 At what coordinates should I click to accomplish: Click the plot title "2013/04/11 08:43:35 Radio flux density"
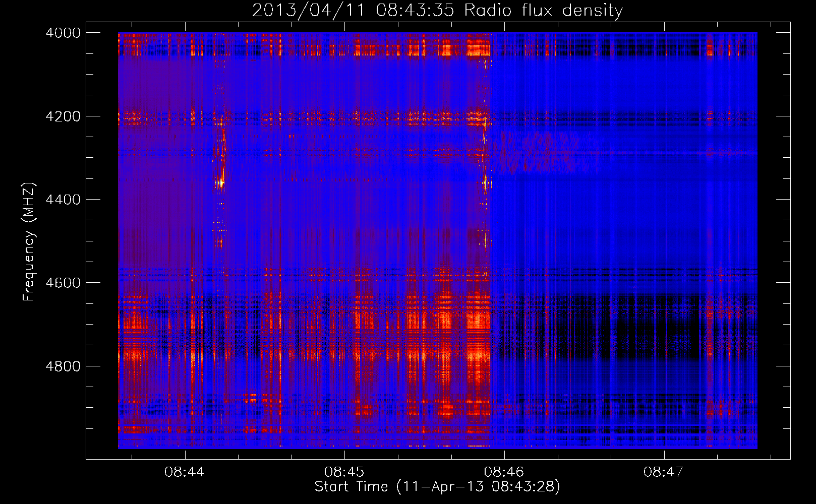click(437, 10)
